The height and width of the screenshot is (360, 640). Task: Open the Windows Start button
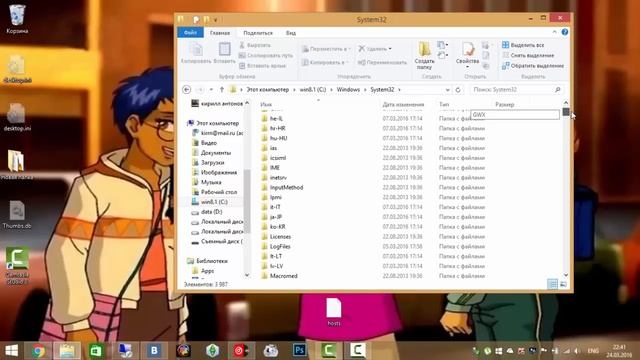[x=11, y=351]
